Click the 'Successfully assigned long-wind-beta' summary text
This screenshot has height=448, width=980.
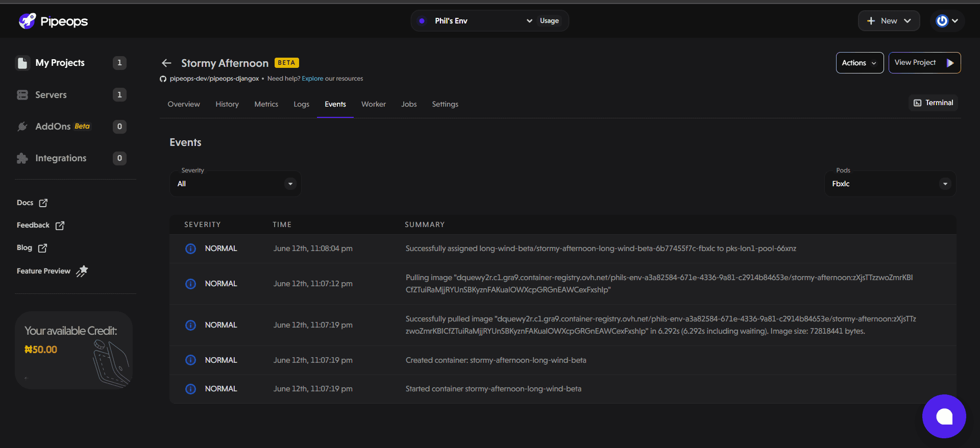(x=601, y=248)
